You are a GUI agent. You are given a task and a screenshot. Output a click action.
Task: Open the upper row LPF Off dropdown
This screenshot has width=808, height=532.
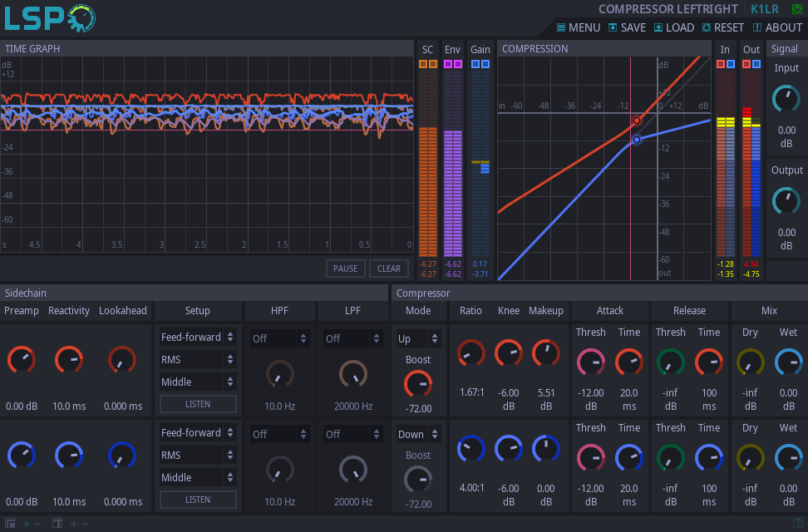[x=353, y=338]
